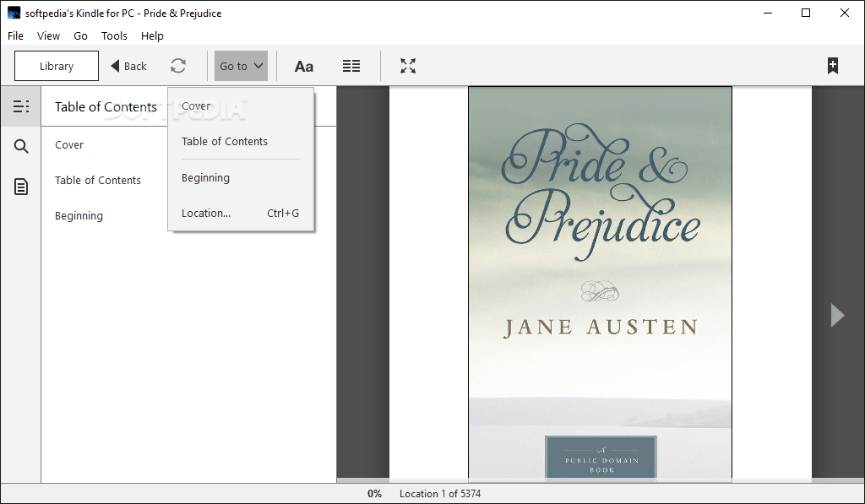The height and width of the screenshot is (504, 865).
Task: Click the 0% progress indicator
Action: point(374,494)
